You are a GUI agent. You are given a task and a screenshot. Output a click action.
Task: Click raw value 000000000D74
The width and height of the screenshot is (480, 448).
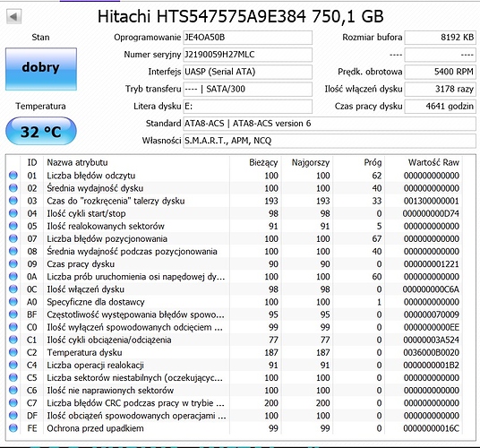click(x=432, y=213)
